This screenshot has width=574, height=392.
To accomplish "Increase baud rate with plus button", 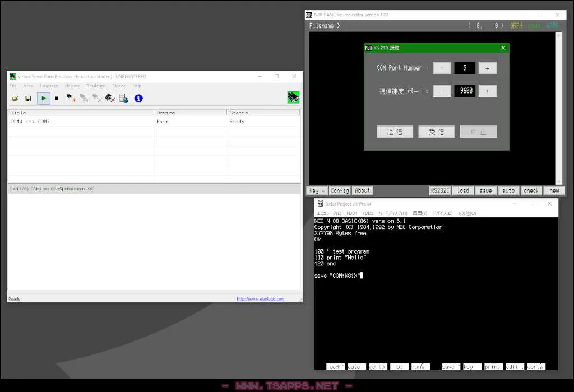I will [487, 91].
